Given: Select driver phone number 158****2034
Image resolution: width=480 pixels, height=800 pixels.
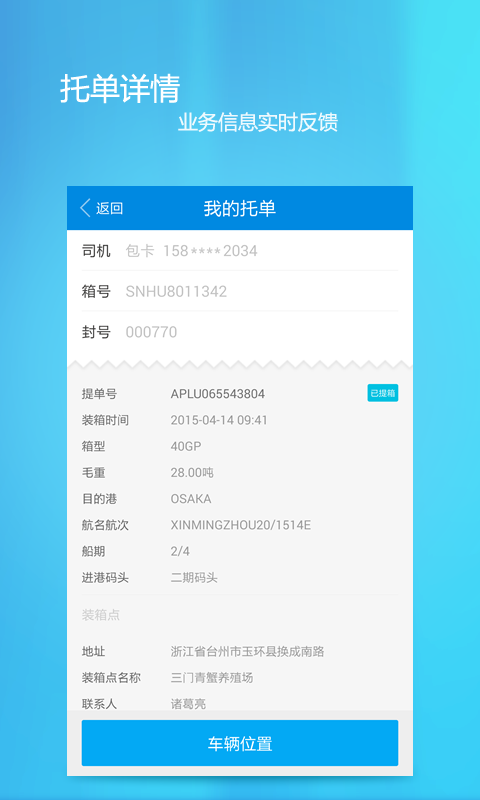Looking at the screenshot, I should tap(210, 251).
